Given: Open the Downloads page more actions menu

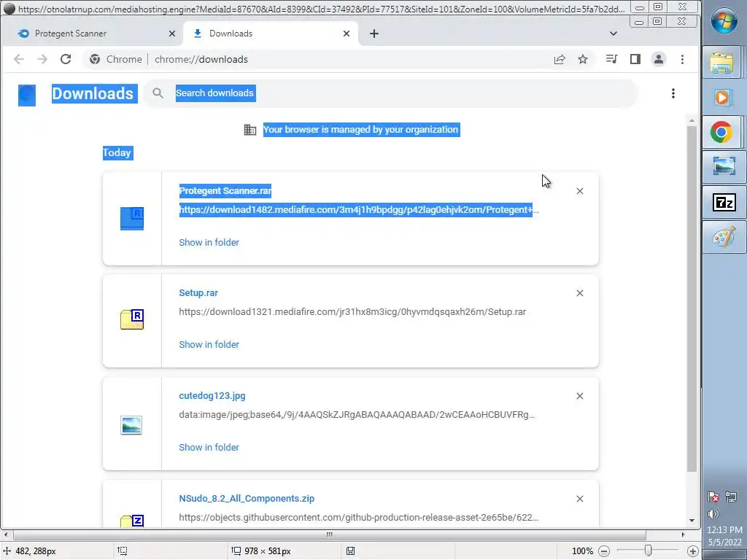Looking at the screenshot, I should click(673, 93).
